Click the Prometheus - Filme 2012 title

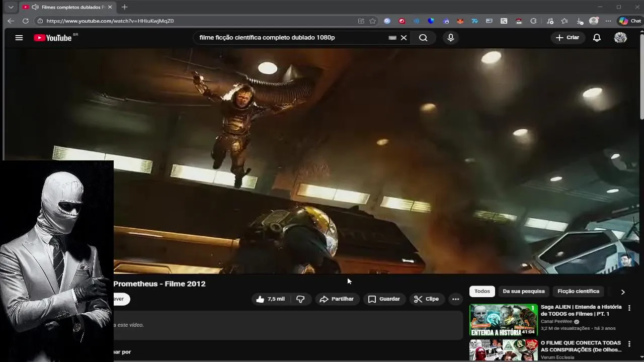point(159,284)
